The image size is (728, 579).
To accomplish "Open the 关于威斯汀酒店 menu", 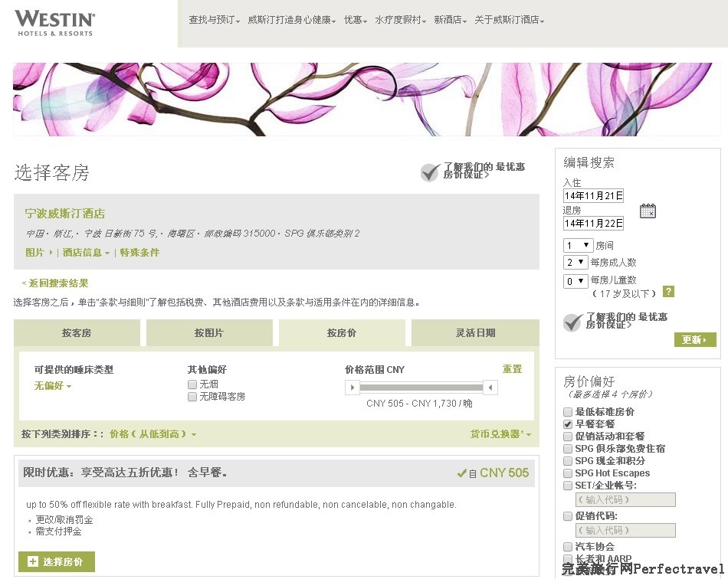I will click(510, 20).
